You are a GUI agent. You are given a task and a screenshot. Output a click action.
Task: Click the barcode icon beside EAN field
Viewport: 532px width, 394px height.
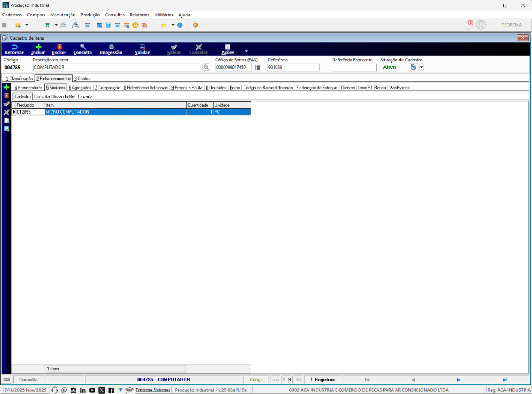coord(257,67)
